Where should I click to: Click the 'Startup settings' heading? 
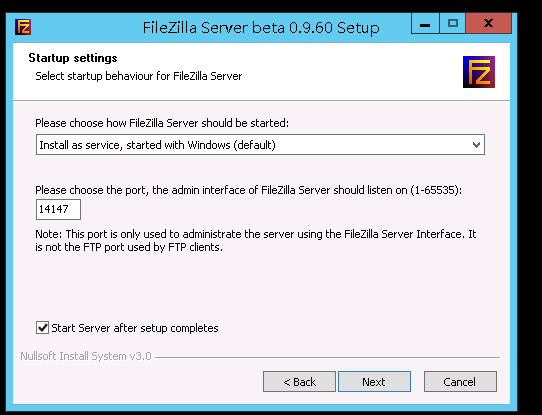73,58
